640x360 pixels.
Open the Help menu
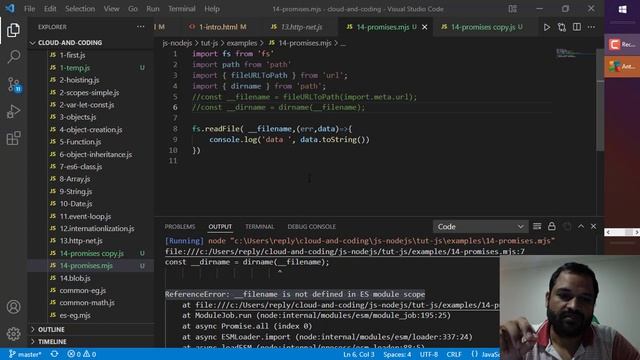coord(212,9)
